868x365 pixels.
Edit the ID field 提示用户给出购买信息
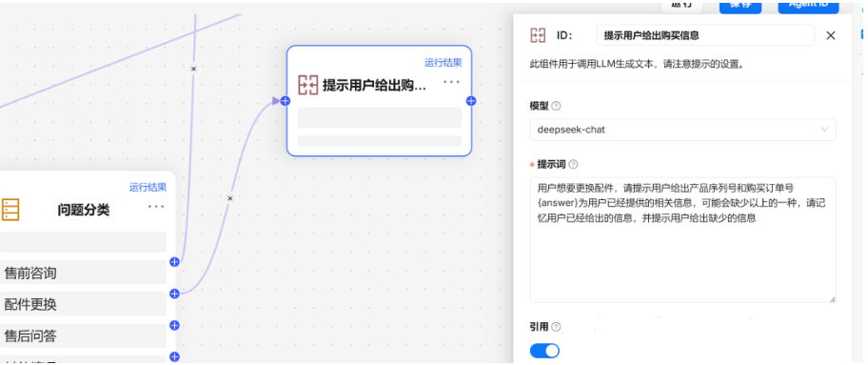click(705, 35)
